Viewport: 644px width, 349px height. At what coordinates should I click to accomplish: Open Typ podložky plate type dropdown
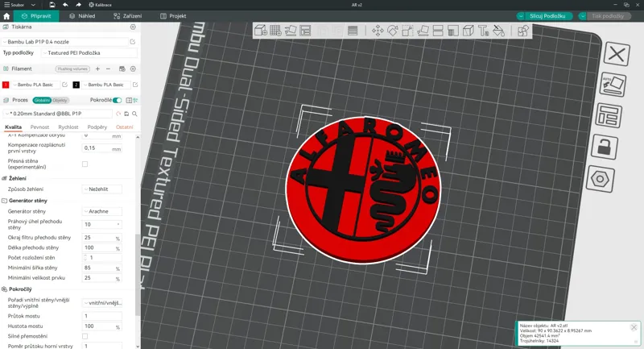point(89,52)
